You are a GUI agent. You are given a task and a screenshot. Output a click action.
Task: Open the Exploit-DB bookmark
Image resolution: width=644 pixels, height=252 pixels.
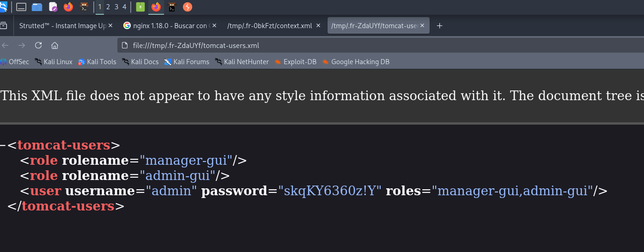(296, 62)
